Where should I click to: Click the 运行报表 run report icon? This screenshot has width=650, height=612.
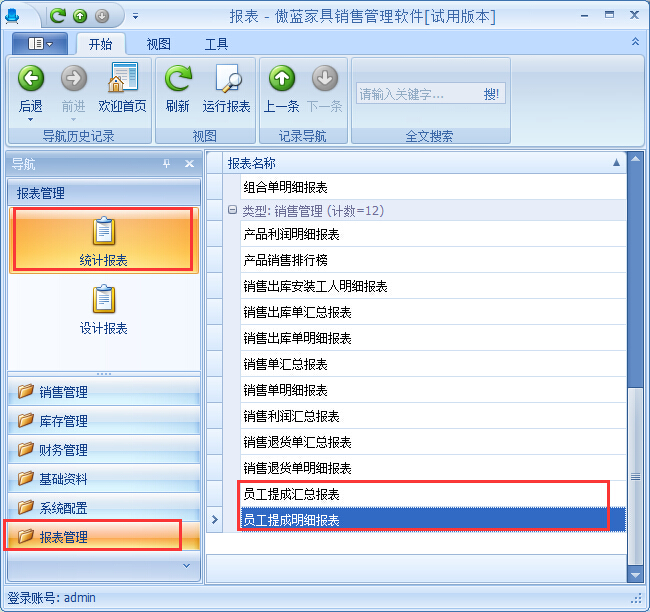point(227,80)
